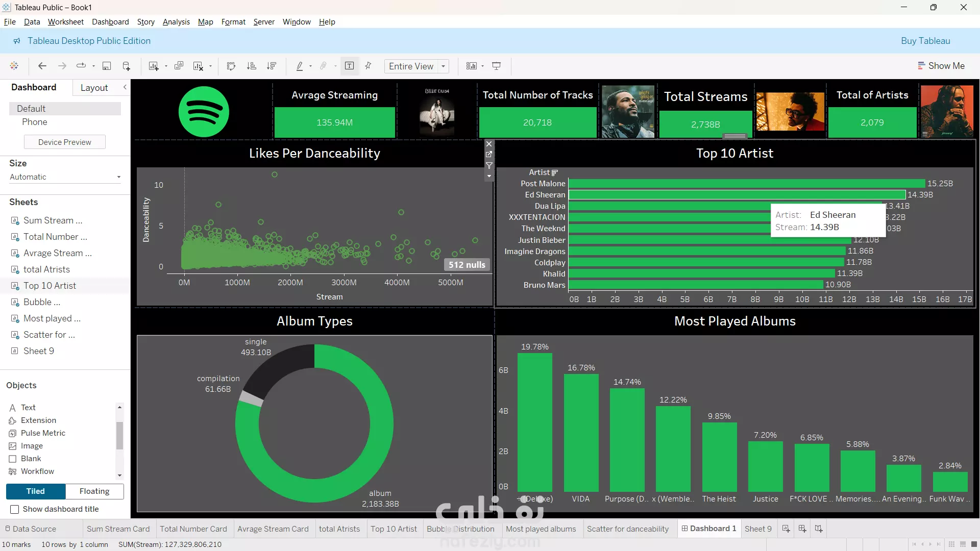Show tabs view icon in status bar

tap(974, 544)
